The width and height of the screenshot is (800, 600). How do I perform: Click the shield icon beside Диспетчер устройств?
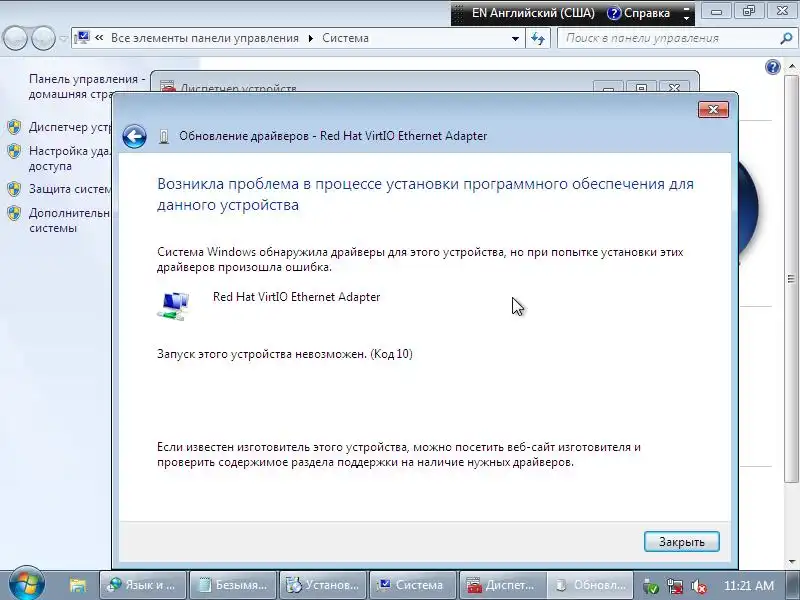[x=14, y=127]
